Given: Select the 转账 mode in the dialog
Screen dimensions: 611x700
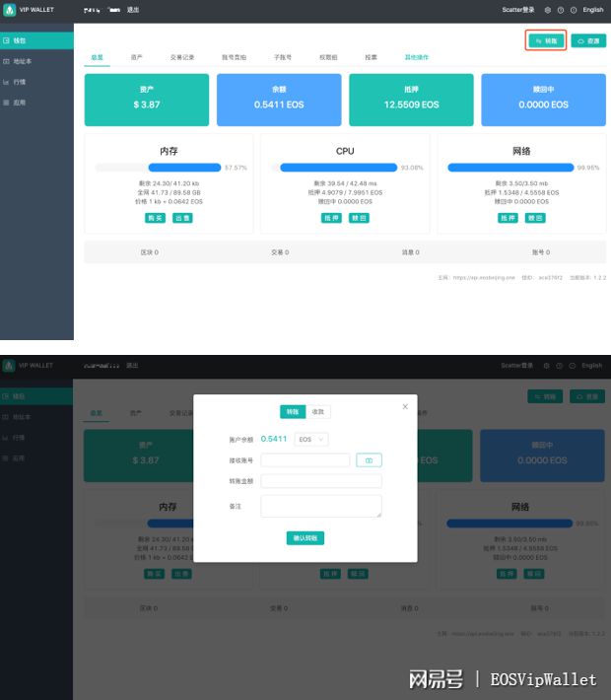Looking at the screenshot, I should (x=292, y=412).
